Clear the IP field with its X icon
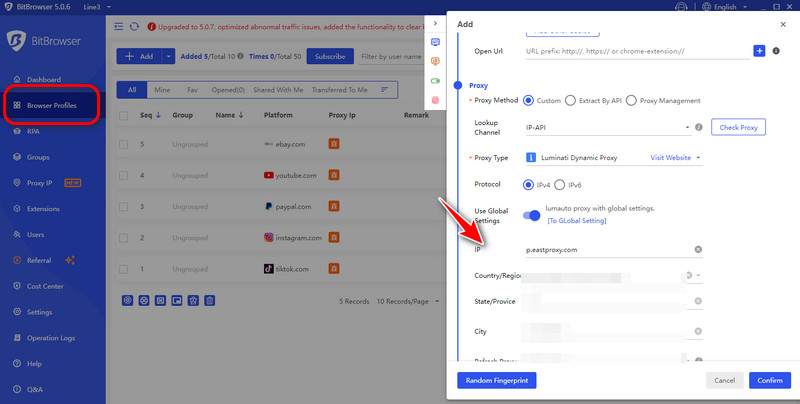Viewport: 800px width, 404px height. point(698,249)
